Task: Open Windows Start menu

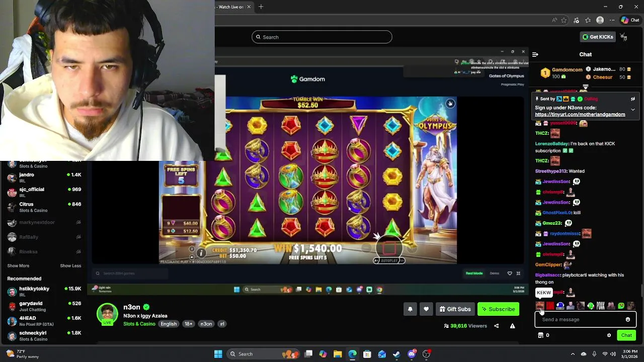Action: [218, 354]
